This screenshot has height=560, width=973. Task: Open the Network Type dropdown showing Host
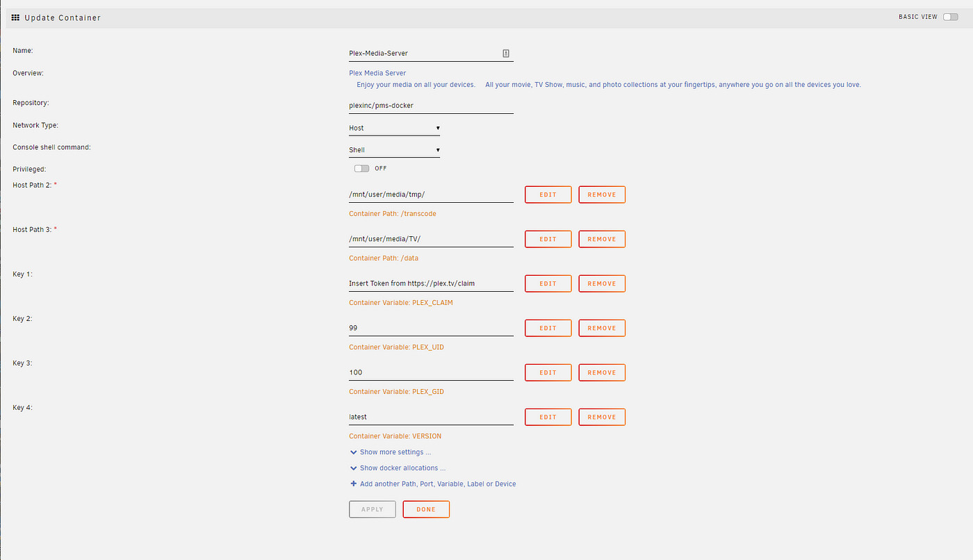point(394,128)
